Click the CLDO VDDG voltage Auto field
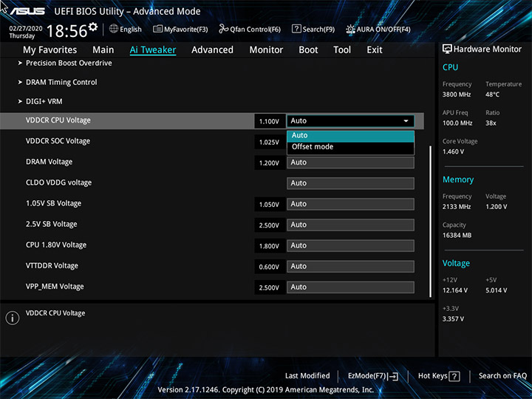The image size is (532, 399). pos(350,183)
